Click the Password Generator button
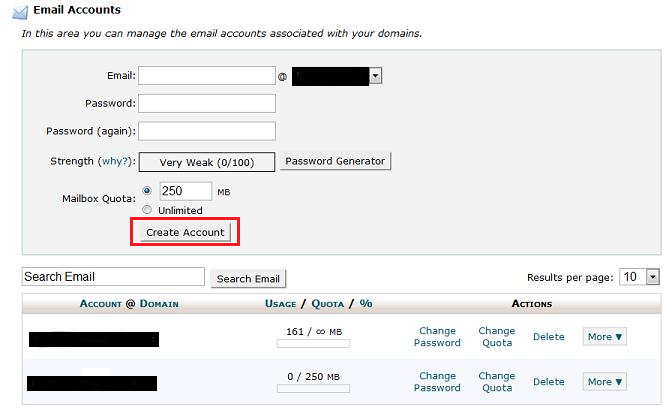The image size is (663, 416). click(x=335, y=161)
